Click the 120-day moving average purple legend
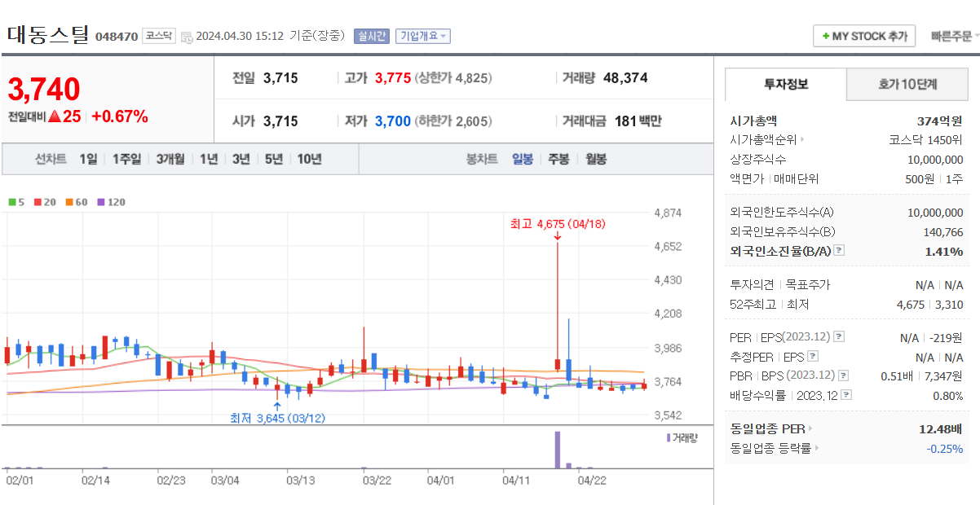Viewport: 980px width, 505px height. tap(111, 201)
